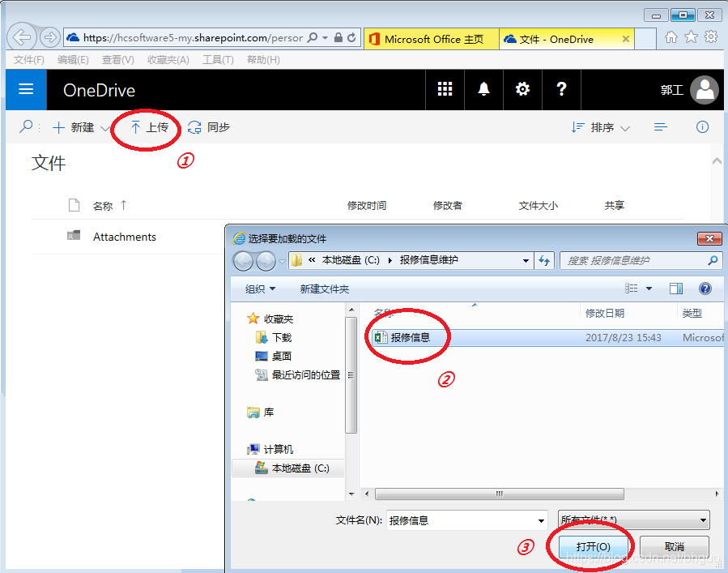Go back with the browser back arrow

tap(22, 36)
